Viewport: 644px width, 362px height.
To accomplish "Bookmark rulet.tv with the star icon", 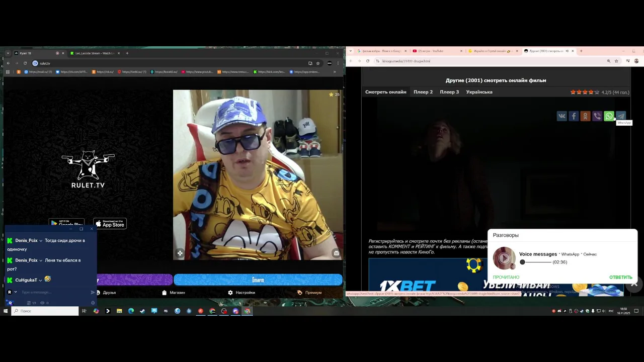I will pyautogui.click(x=318, y=63).
